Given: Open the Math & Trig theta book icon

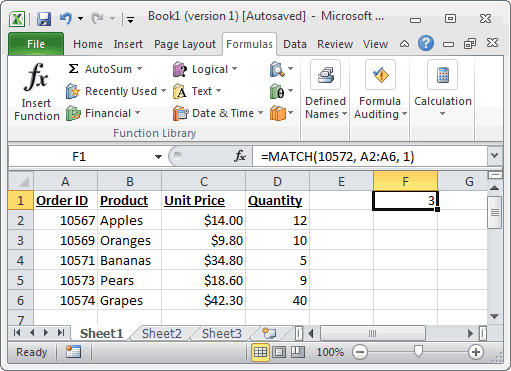Looking at the screenshot, I should 277,91.
